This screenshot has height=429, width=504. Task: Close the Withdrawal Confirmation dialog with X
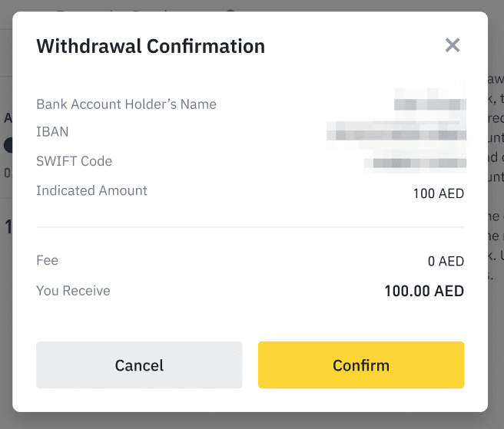tap(453, 45)
